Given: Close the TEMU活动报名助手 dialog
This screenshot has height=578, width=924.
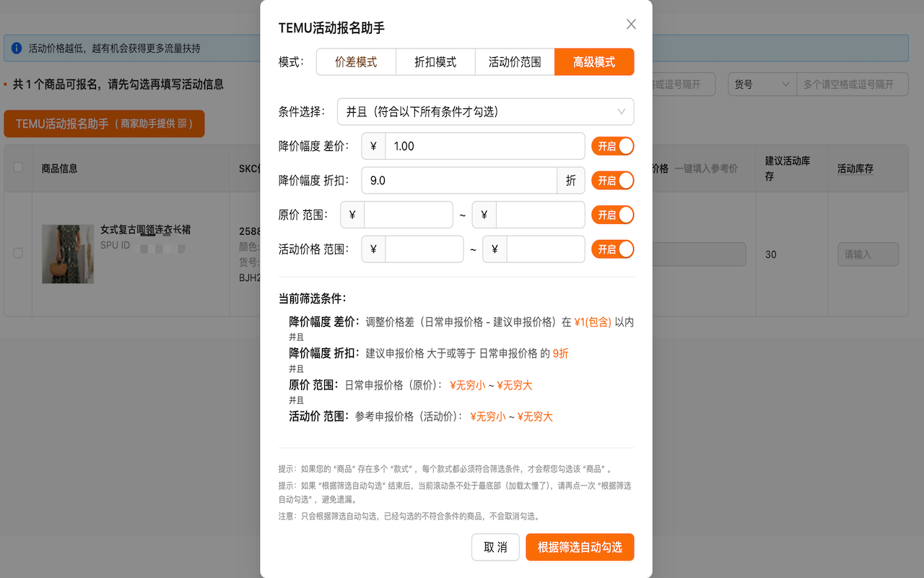Looking at the screenshot, I should [630, 24].
